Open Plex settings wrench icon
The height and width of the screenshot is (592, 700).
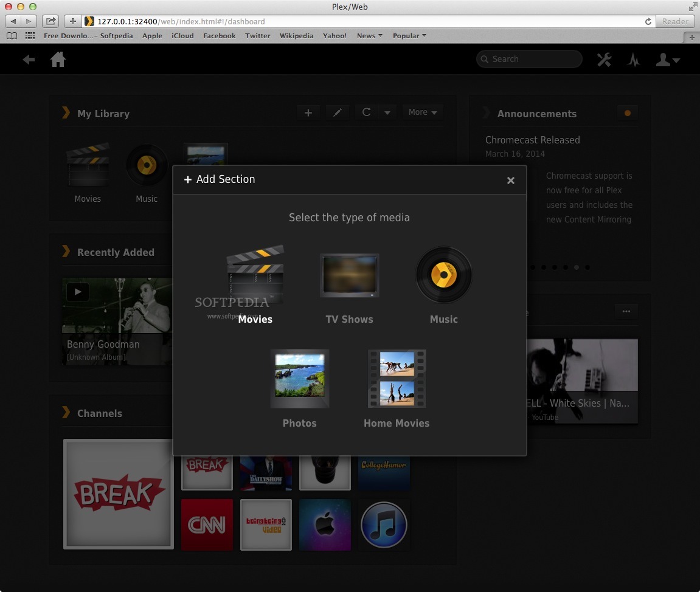click(604, 60)
